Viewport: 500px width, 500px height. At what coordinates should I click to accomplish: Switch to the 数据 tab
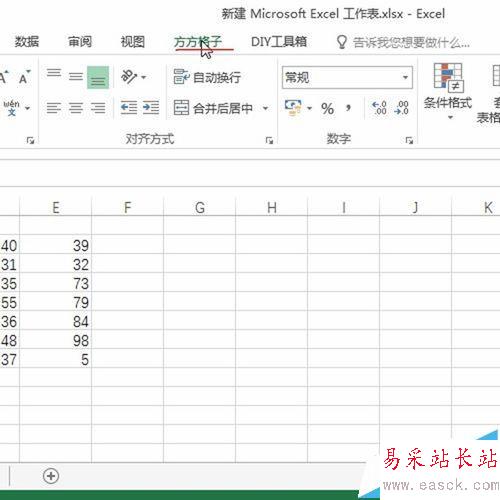pos(27,42)
